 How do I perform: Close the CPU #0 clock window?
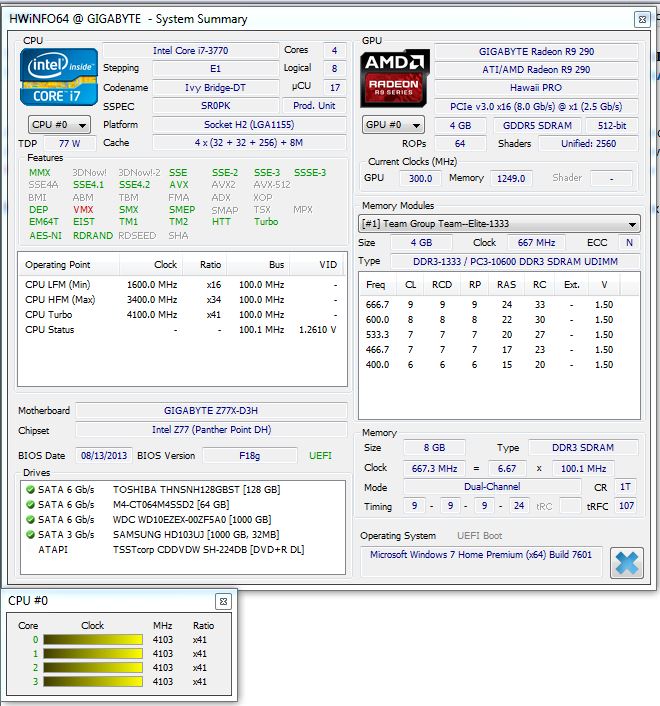click(223, 602)
